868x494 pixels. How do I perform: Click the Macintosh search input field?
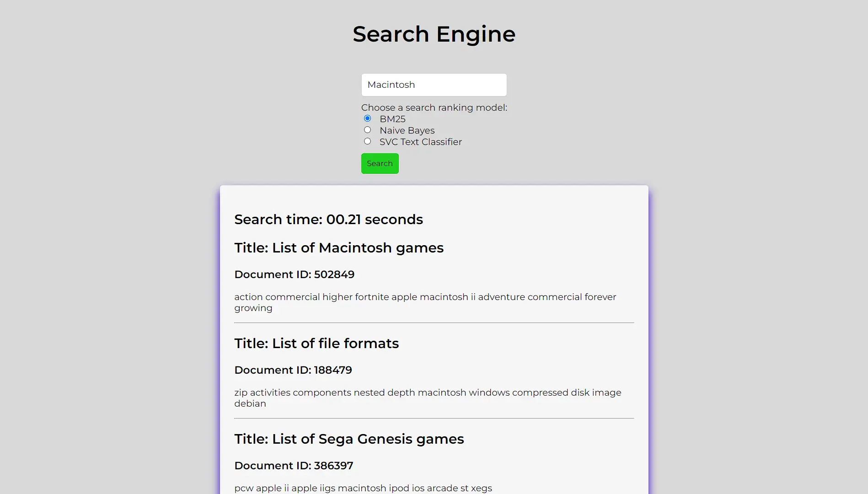pos(434,85)
